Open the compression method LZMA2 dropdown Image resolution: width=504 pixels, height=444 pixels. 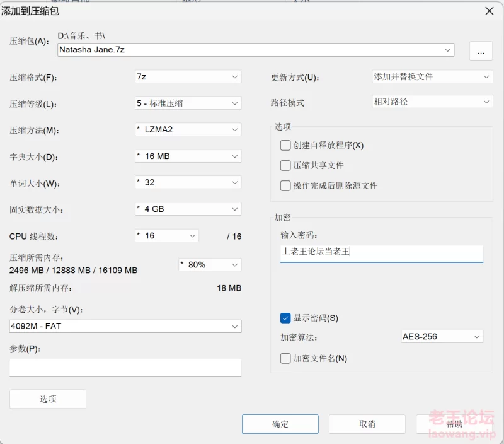click(x=188, y=130)
